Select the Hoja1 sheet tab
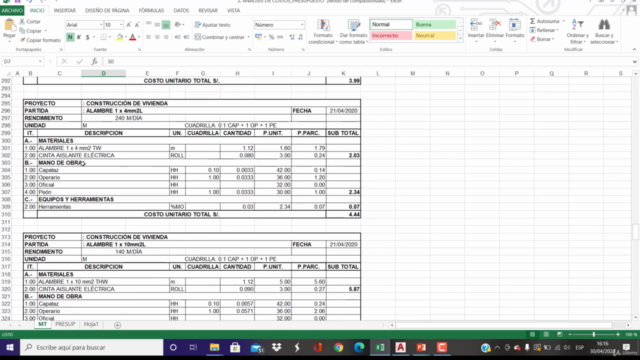The width and height of the screenshot is (640, 360). click(x=91, y=324)
